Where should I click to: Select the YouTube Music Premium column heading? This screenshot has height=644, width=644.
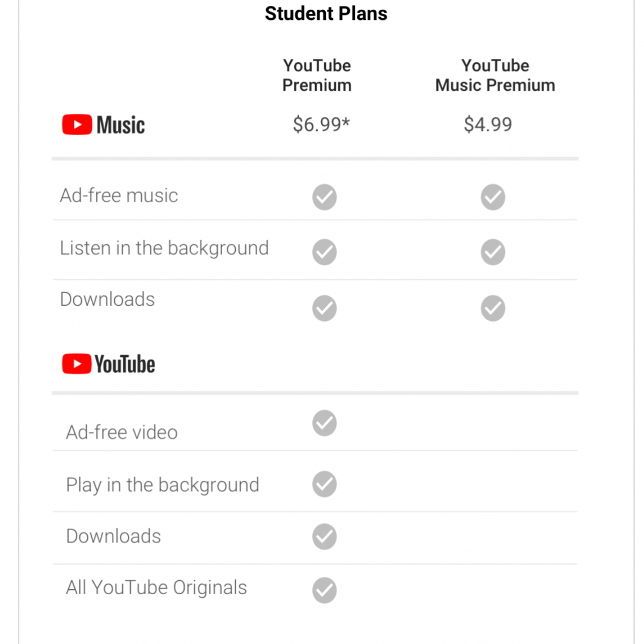[x=495, y=76]
